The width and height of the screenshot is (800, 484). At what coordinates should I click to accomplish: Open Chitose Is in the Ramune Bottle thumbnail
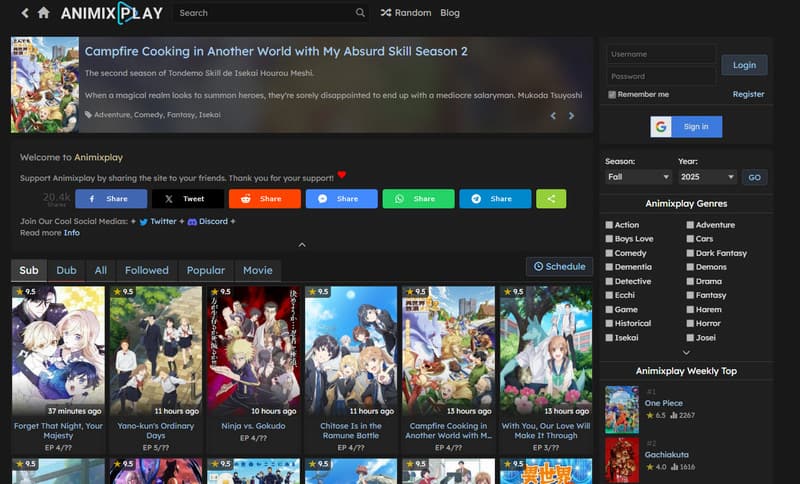pyautogui.click(x=351, y=351)
